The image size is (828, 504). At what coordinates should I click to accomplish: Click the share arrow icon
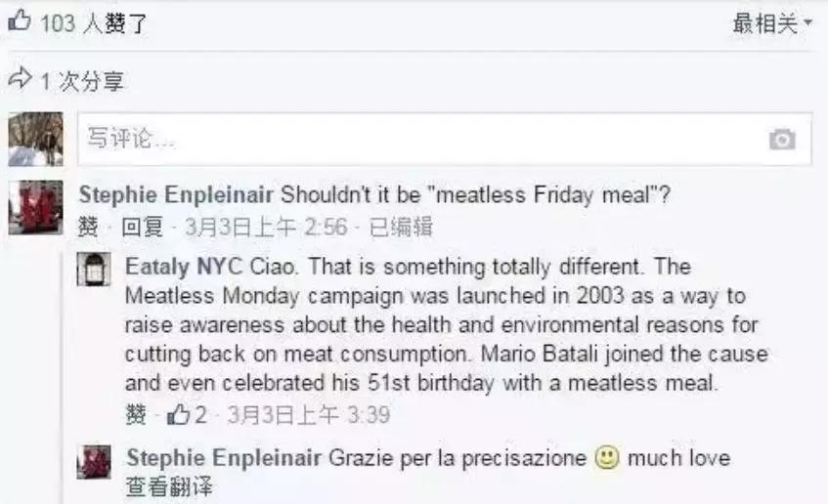21,79
